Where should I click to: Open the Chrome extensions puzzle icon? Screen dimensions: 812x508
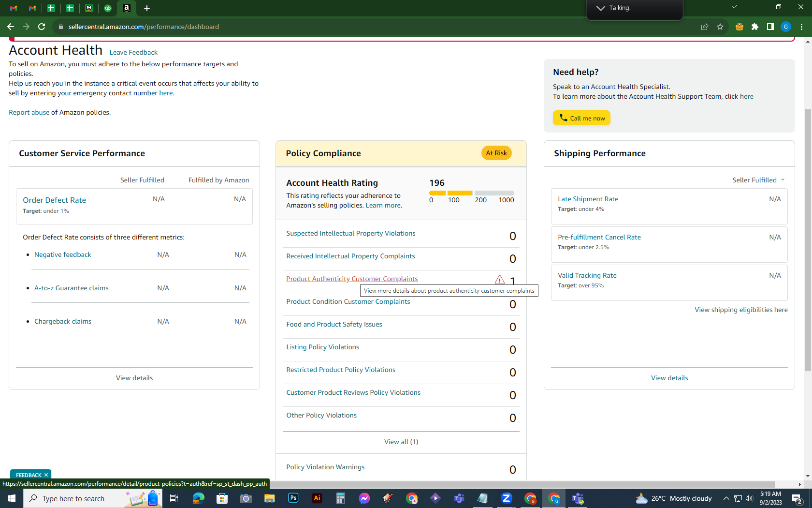point(755,27)
